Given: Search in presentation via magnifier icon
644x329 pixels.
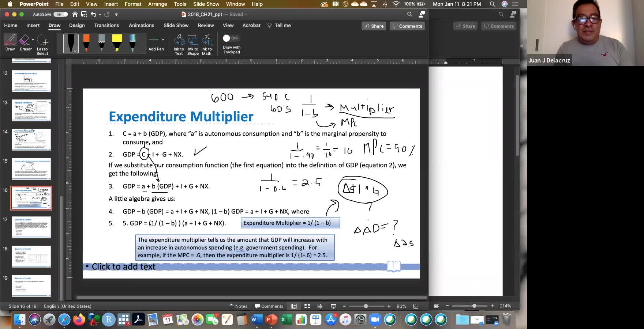Looking at the screenshot, I should click(x=410, y=14).
